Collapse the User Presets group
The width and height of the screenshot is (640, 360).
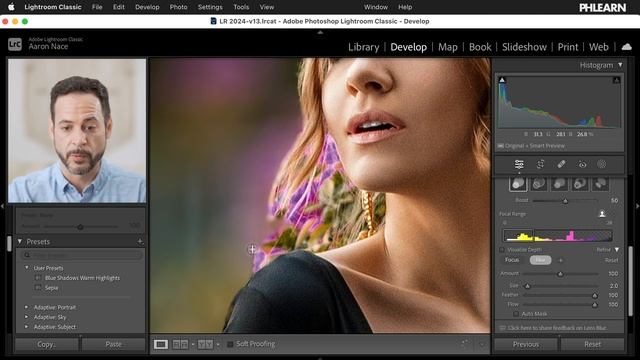coord(27,268)
